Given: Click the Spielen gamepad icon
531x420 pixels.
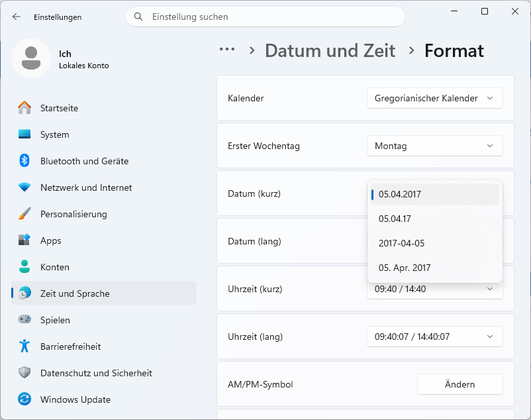Looking at the screenshot, I should (24, 320).
